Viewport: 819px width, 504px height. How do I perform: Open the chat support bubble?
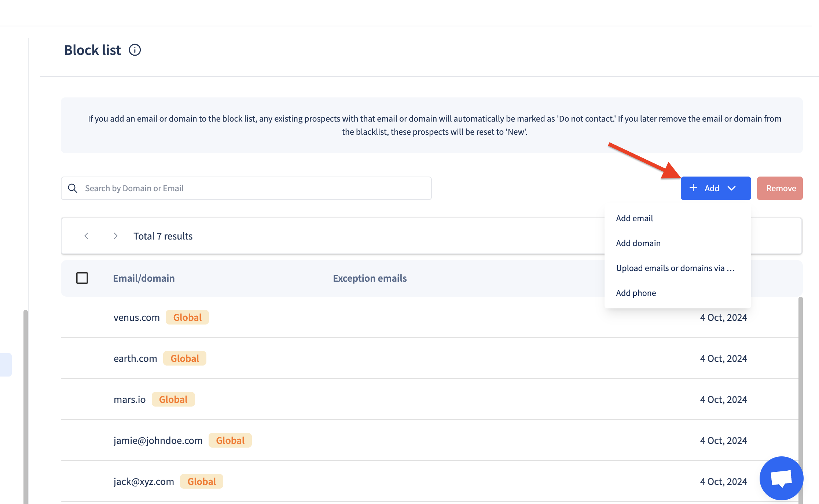pos(781,478)
